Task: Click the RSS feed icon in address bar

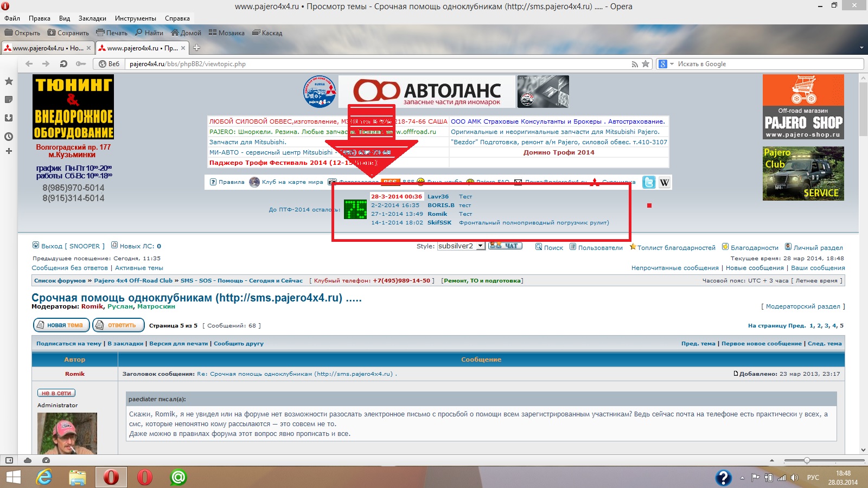Action: [635, 64]
